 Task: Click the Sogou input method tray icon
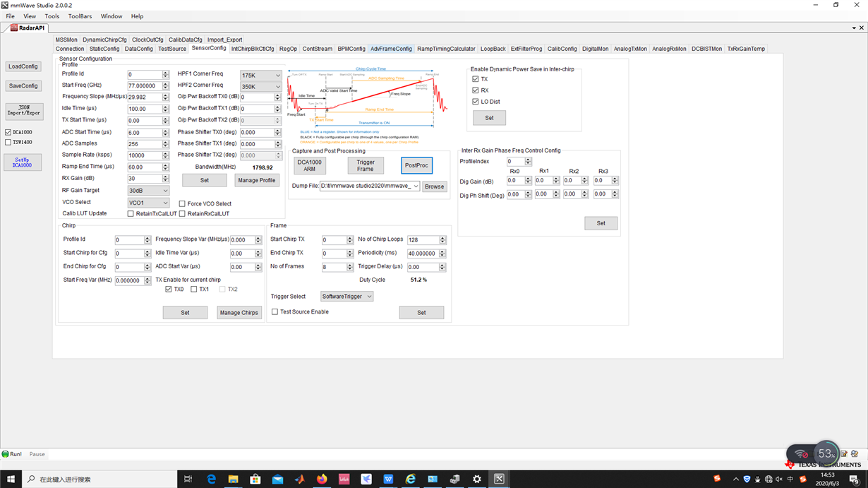[x=802, y=480]
